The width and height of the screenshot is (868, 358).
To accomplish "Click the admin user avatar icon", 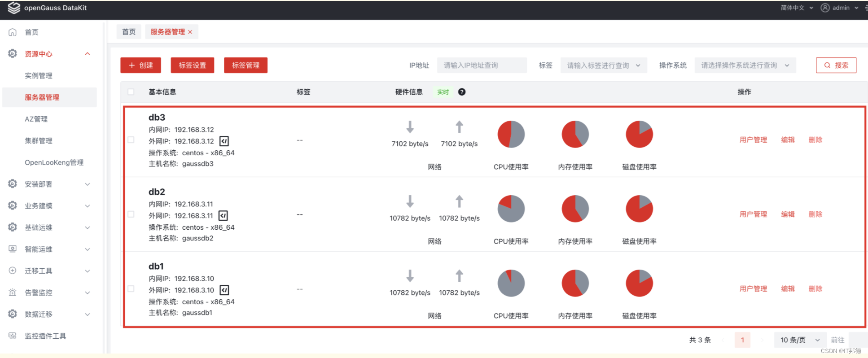I will 825,8.
